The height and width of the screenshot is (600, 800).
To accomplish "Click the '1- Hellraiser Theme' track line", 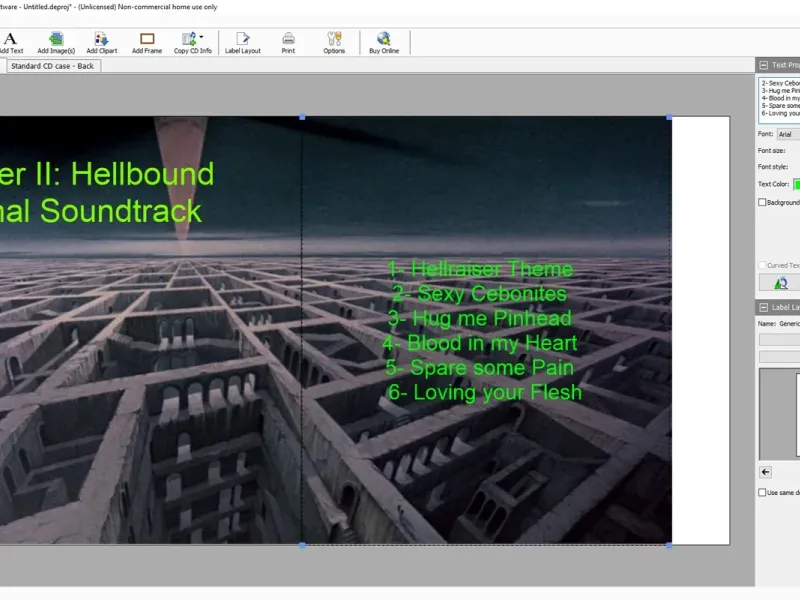I will (x=480, y=268).
